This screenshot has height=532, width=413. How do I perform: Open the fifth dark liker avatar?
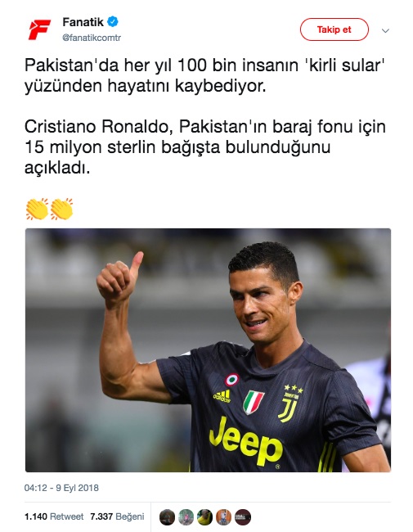pos(243,517)
